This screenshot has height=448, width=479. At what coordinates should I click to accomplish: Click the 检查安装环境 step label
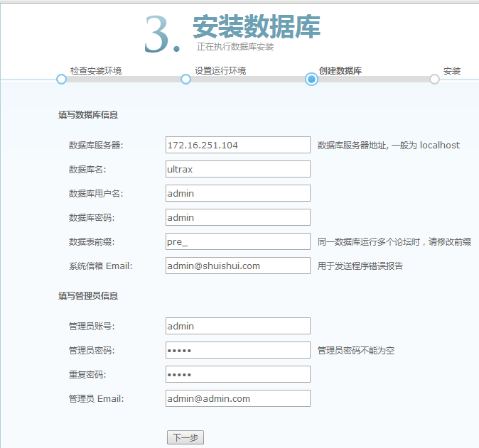pos(96,71)
